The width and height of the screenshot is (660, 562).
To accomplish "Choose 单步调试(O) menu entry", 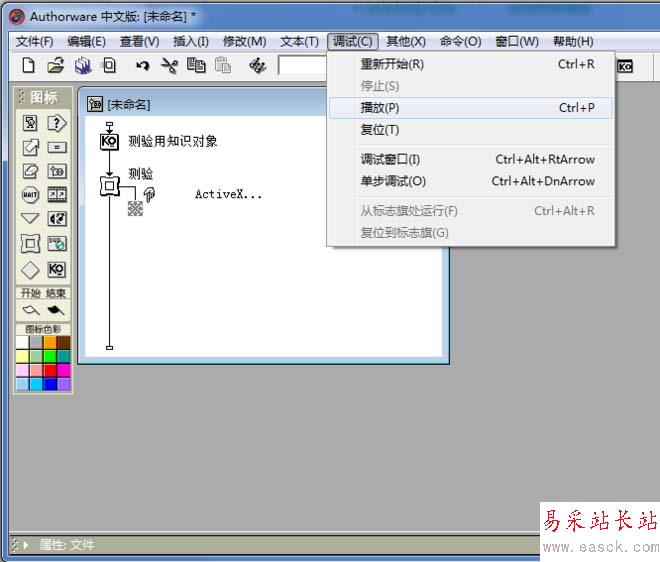I will (x=470, y=181).
